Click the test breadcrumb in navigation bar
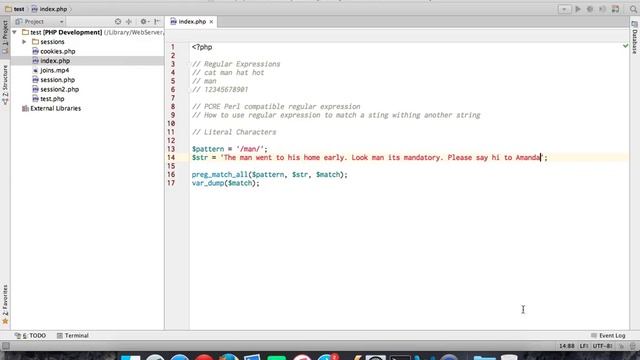 click(15, 9)
